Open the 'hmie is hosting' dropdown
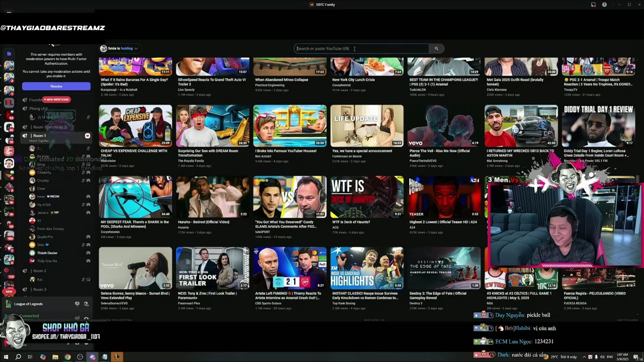Image resolution: width=644 pixels, height=362 pixels. [120, 49]
